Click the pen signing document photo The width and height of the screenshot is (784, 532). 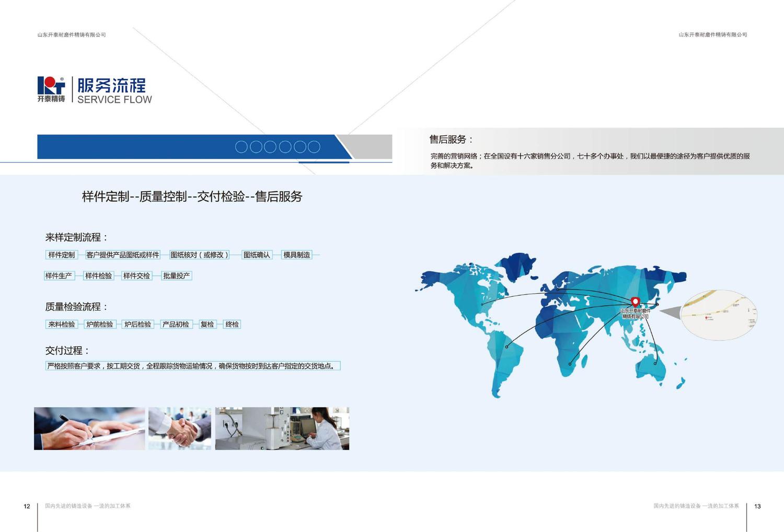89,429
